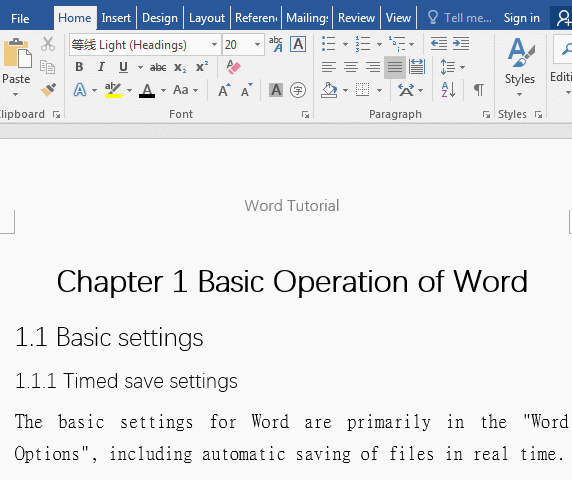Apply Character Shading icon
Image resolution: width=572 pixels, height=480 pixels.
276,90
